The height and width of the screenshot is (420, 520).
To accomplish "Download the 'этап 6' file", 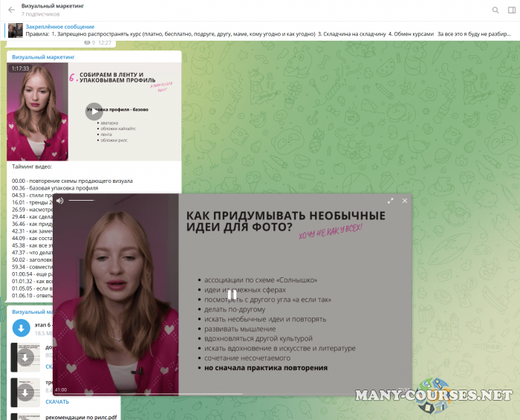I will coord(21,329).
